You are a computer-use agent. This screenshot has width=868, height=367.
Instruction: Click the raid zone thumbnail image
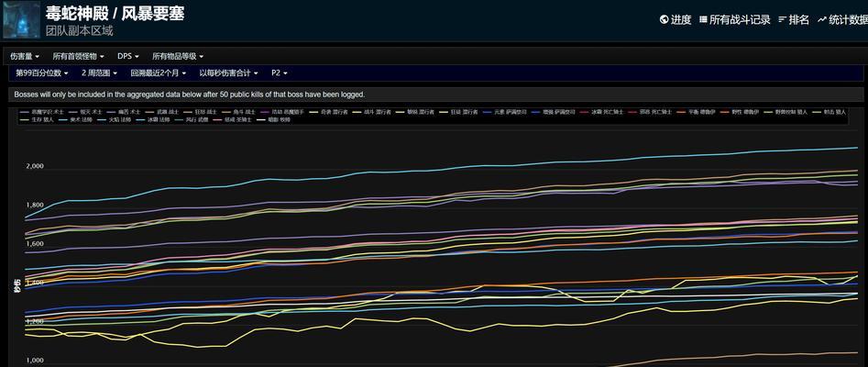[x=21, y=20]
